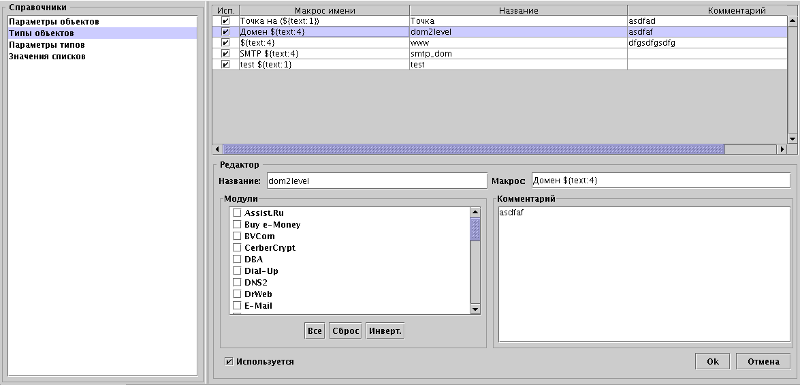The image size is (800, 385).
Task: Open 'Значения списков' reference list
Action: click(102, 56)
